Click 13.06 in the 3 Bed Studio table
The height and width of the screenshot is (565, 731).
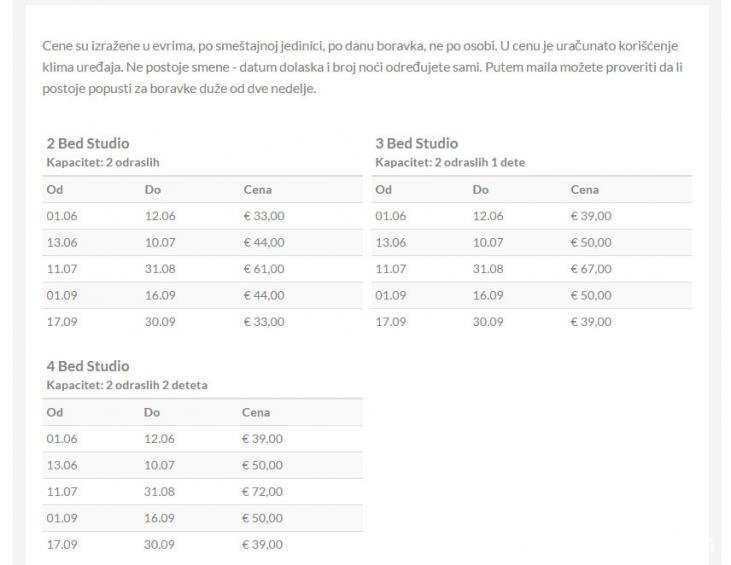tap(391, 243)
